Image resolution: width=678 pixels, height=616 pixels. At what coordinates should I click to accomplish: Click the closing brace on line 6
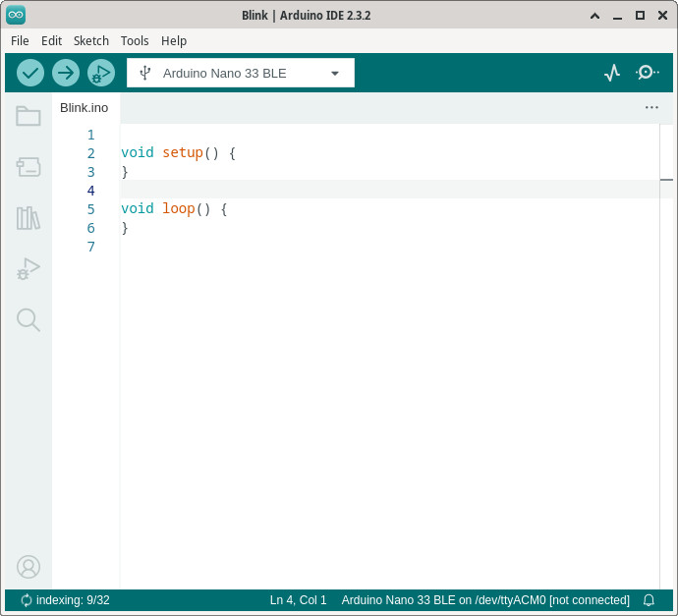[125, 228]
